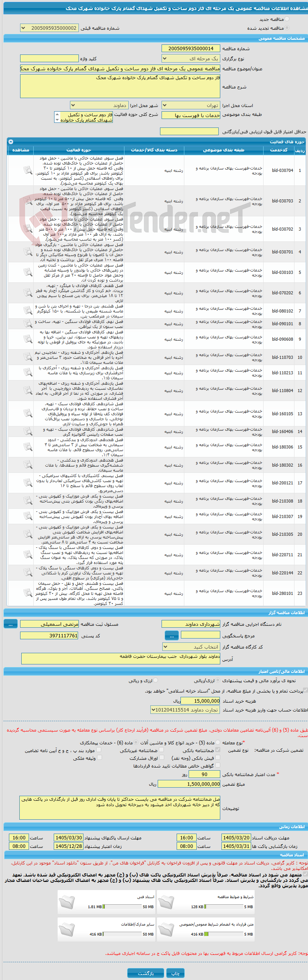Open view icon for row bld-030701
Image resolution: width=308 pixels, height=980 pixels.
tap(28, 252)
